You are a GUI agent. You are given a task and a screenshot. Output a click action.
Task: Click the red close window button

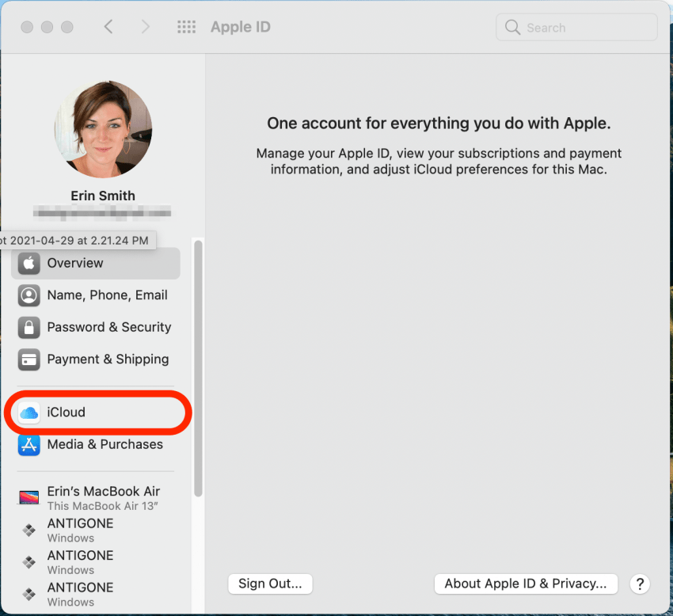pyautogui.click(x=27, y=27)
